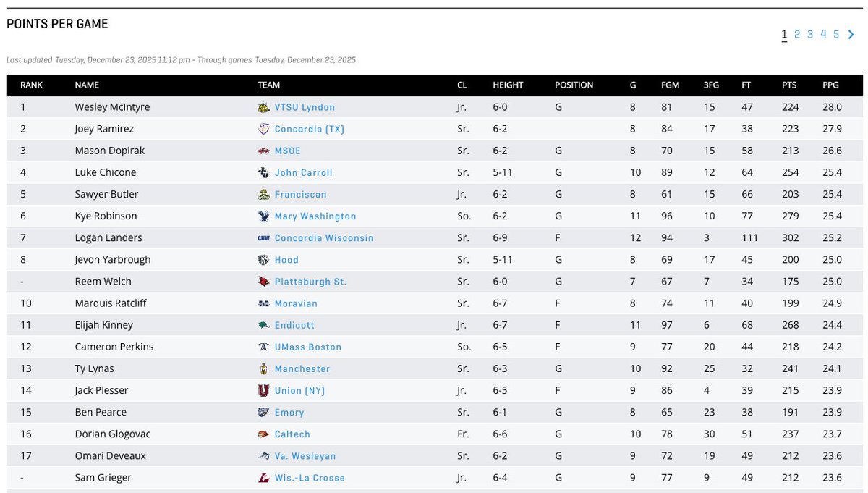Select player name Wesley McIntyre

[x=112, y=107]
